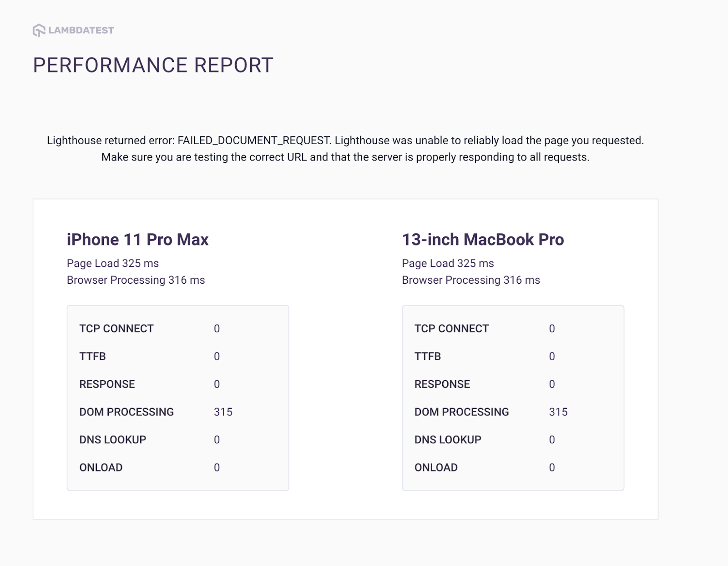Click the LAMBDATEST brand name text
728x566 pixels.
(x=81, y=30)
